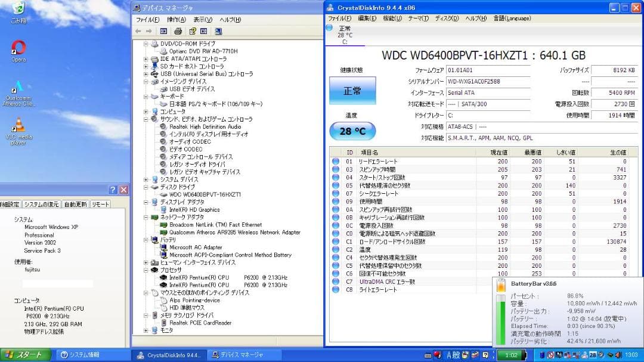This screenshot has height=362, width=644.
Task: Open the Recycle Bin desktop icon
Action: [18, 13]
